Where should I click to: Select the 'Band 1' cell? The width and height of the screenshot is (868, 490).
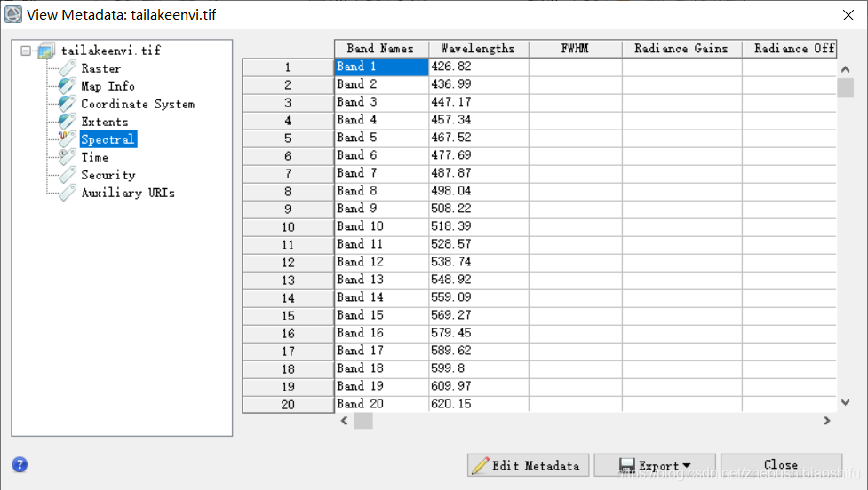(x=381, y=67)
